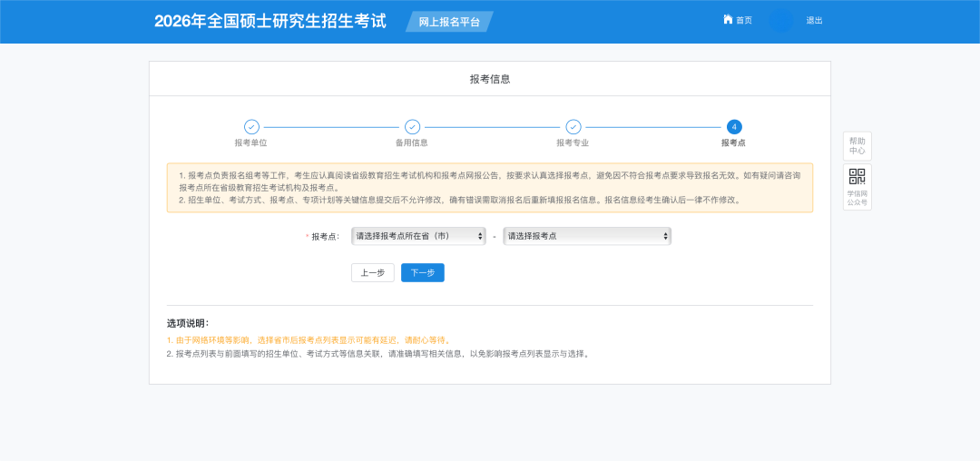980x461 pixels.
Task: Select the 备用信息 step label
Action: [412, 142]
